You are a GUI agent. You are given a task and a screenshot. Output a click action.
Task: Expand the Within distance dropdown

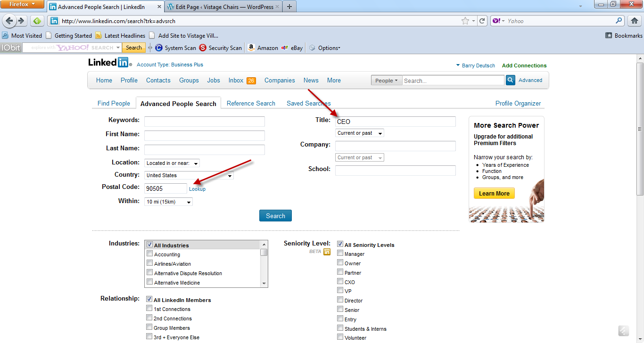pos(169,202)
